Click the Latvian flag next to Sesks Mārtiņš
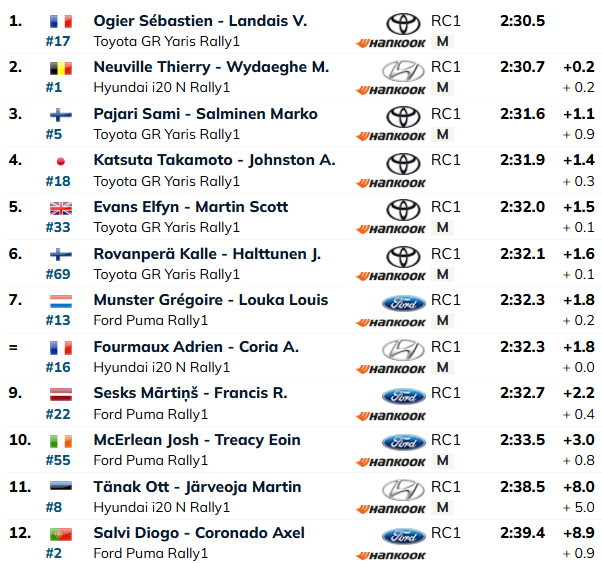Image resolution: width=602 pixels, height=563 pixels. pos(61,394)
